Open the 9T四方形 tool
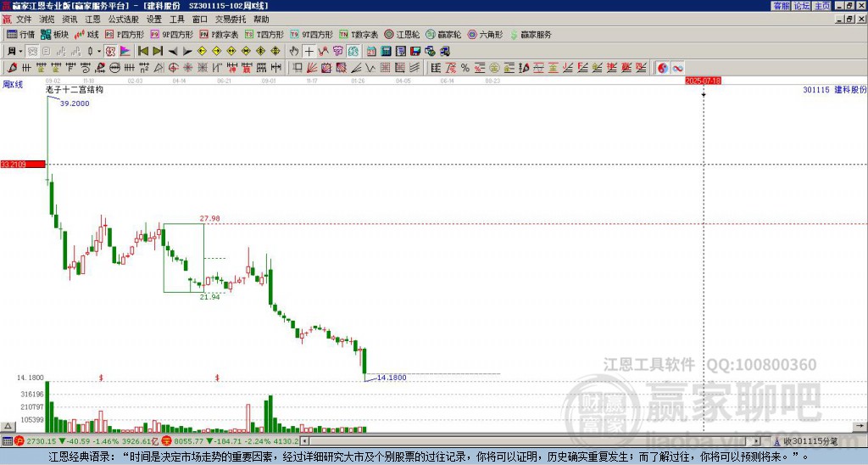The height and width of the screenshot is (465, 868). tap(311, 34)
